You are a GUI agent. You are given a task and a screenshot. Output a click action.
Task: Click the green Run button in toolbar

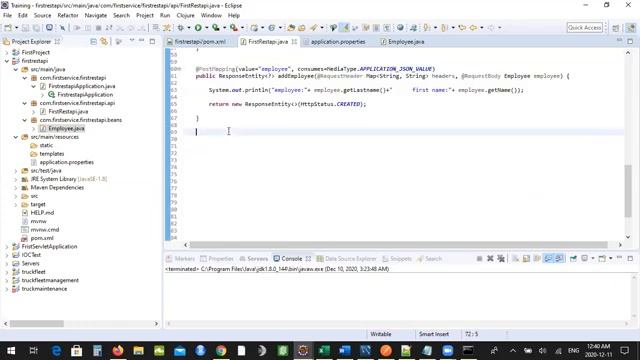[198, 28]
